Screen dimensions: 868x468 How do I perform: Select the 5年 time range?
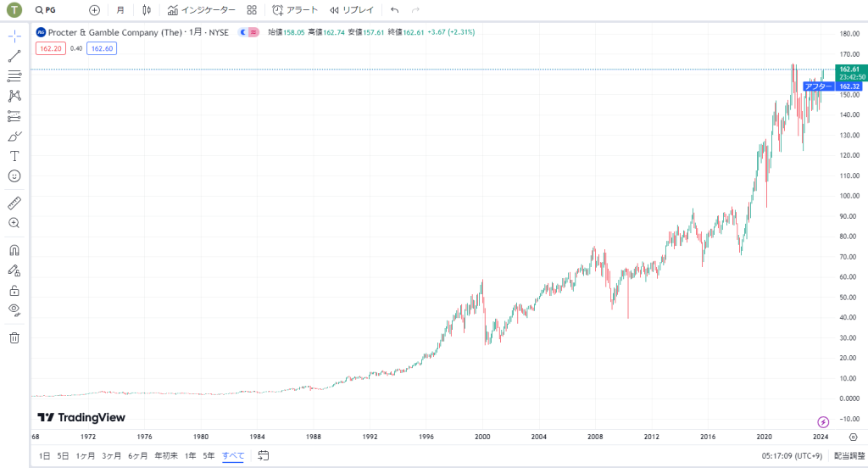[209, 456]
